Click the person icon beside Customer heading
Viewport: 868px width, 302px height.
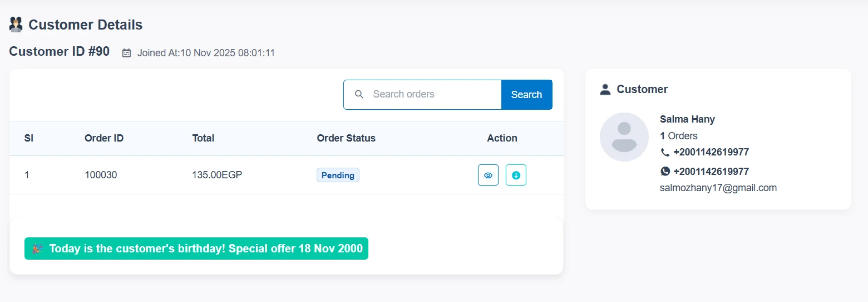point(605,89)
